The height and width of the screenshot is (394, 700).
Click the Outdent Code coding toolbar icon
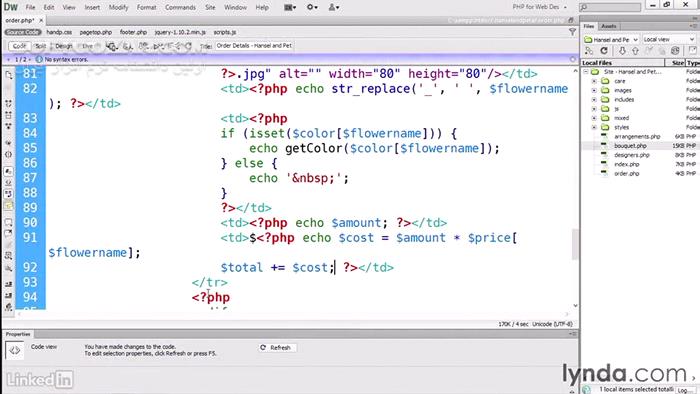[8, 295]
